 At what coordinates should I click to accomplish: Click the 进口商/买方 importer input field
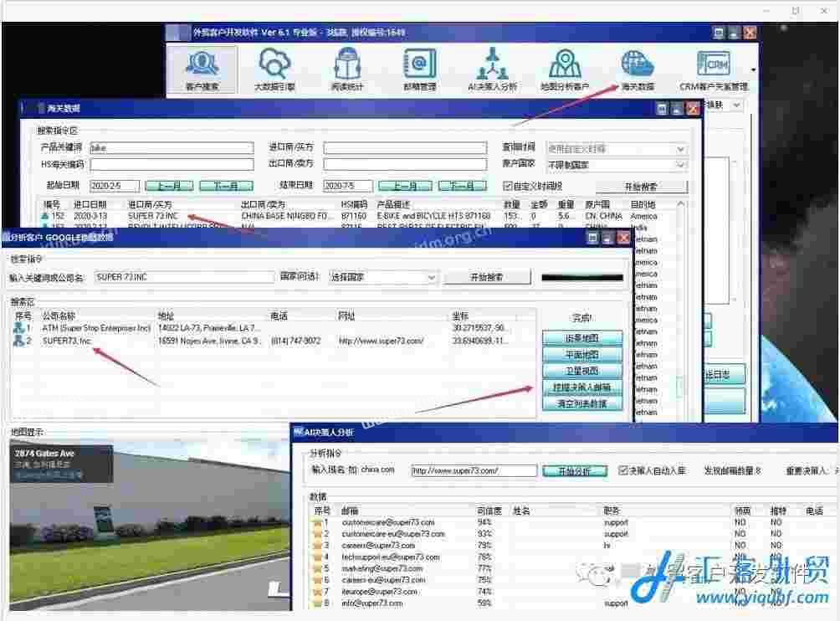pos(405,147)
